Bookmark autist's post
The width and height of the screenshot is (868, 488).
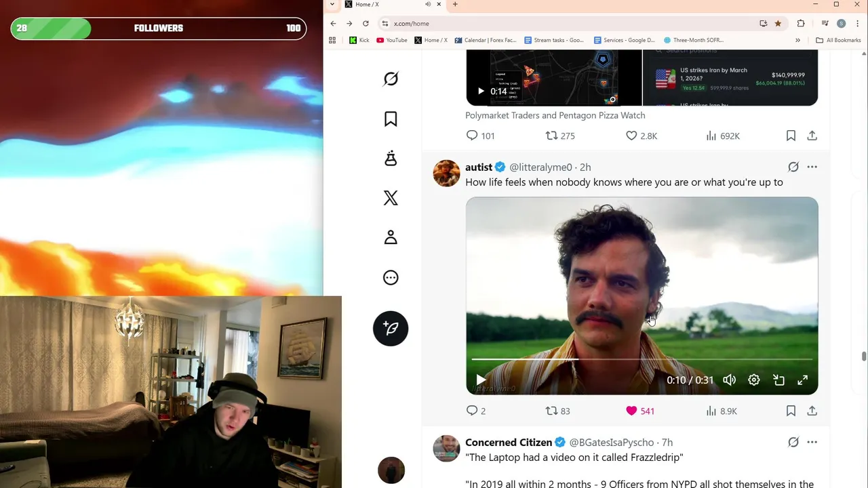point(791,411)
